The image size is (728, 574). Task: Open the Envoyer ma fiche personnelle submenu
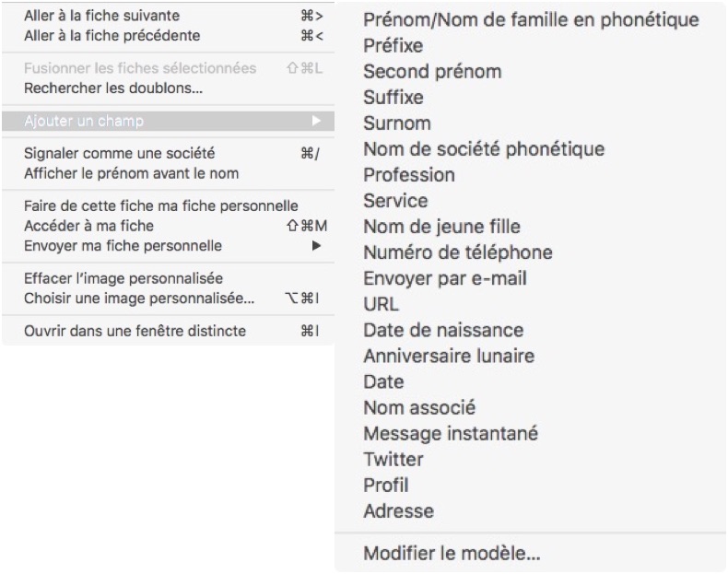(316, 246)
